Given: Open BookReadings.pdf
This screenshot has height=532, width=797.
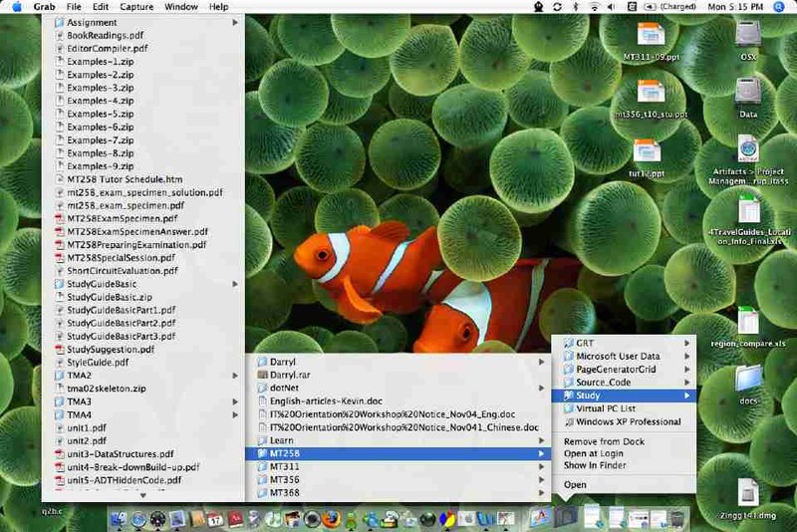Looking at the screenshot, I should pyautogui.click(x=143, y=36).
